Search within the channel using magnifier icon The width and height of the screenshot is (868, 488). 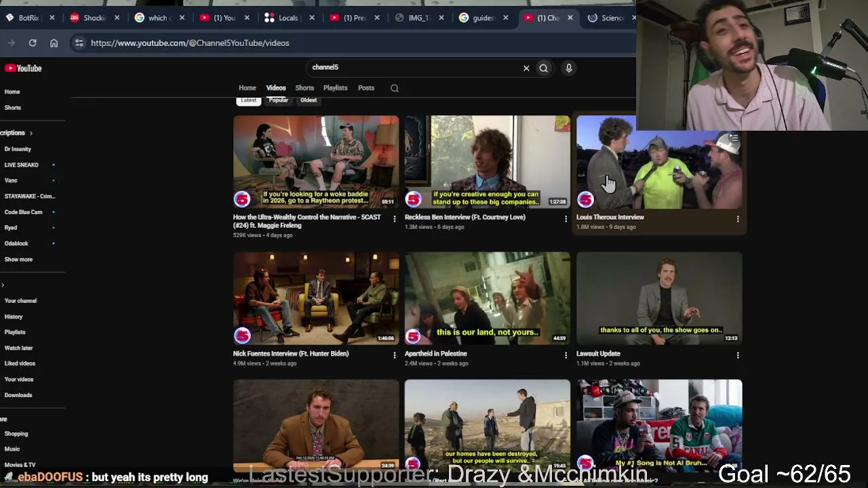[395, 88]
